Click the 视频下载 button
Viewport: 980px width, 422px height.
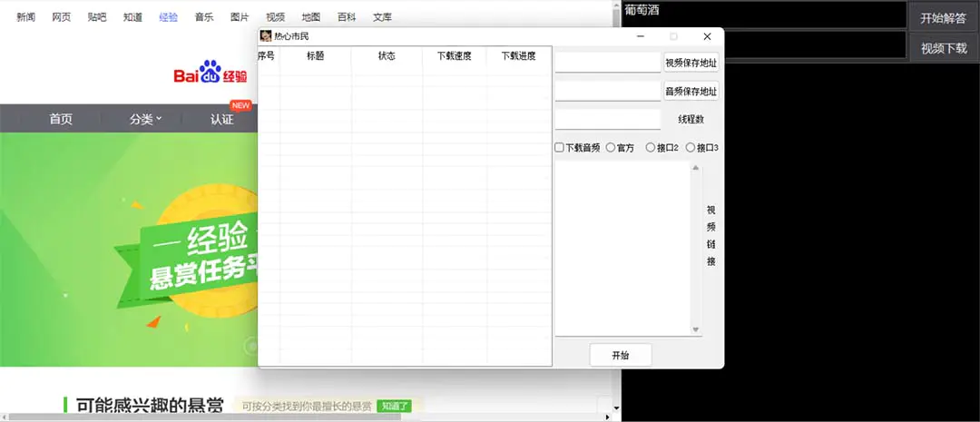(944, 48)
